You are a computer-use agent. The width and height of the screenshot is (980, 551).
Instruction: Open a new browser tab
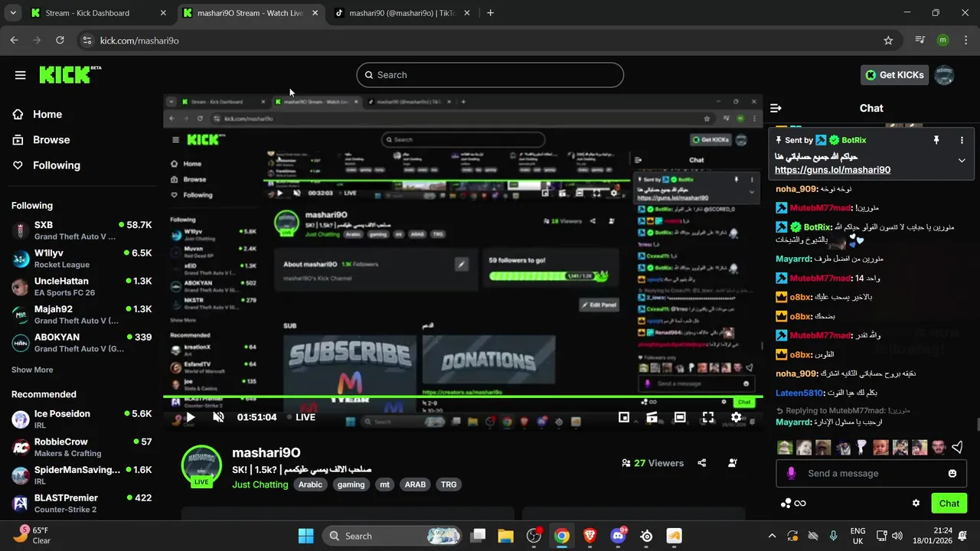490,13
